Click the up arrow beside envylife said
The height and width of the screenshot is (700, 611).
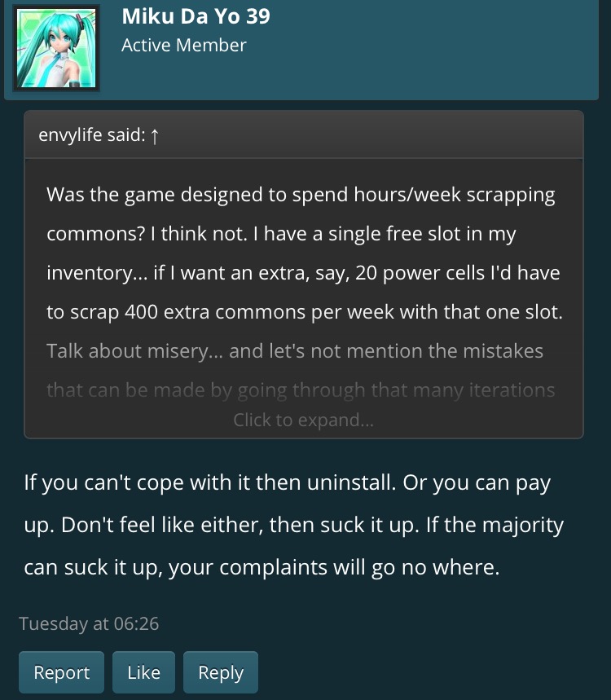(x=154, y=135)
